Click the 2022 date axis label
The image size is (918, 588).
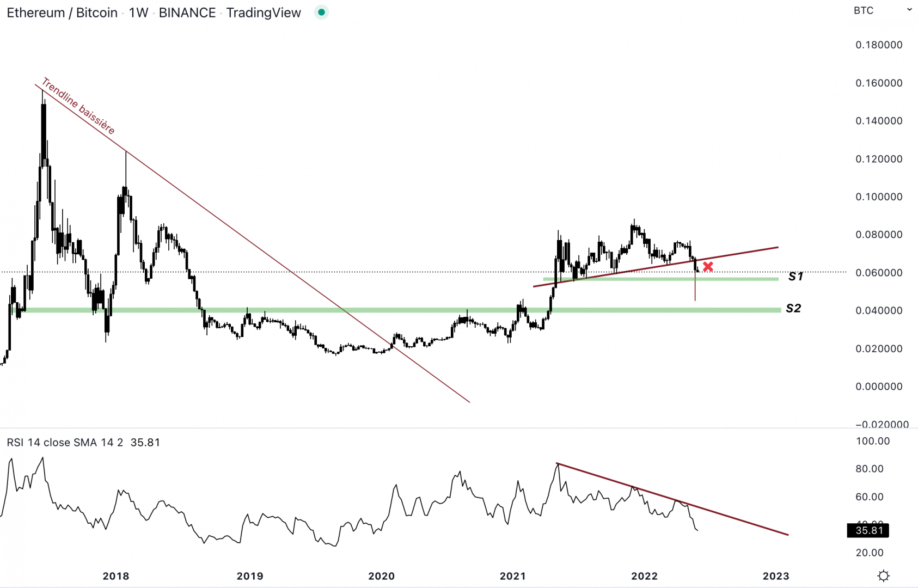(x=644, y=576)
